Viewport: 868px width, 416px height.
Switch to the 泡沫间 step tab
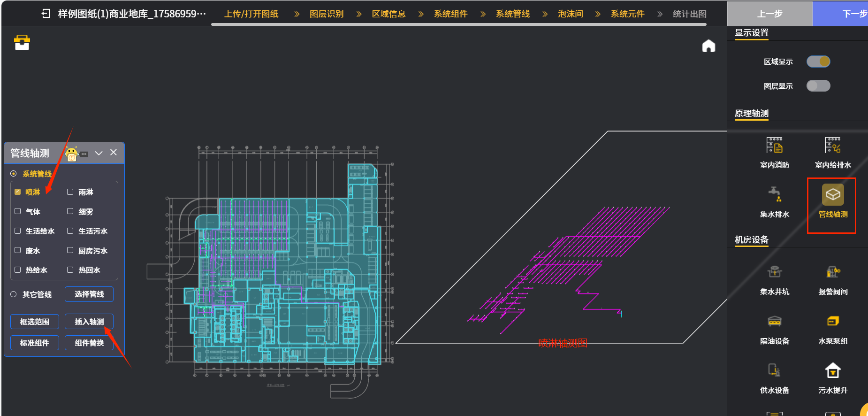571,14
